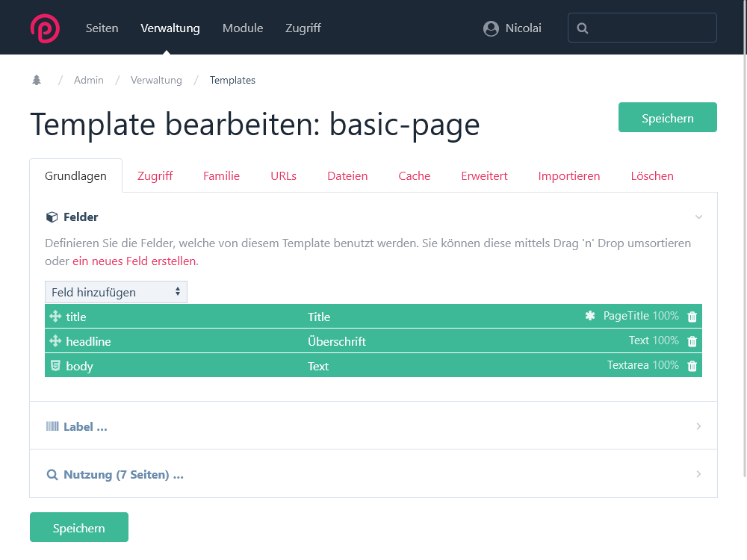747x560 pixels.
Task: Expand the Label section chevron
Action: (698, 426)
